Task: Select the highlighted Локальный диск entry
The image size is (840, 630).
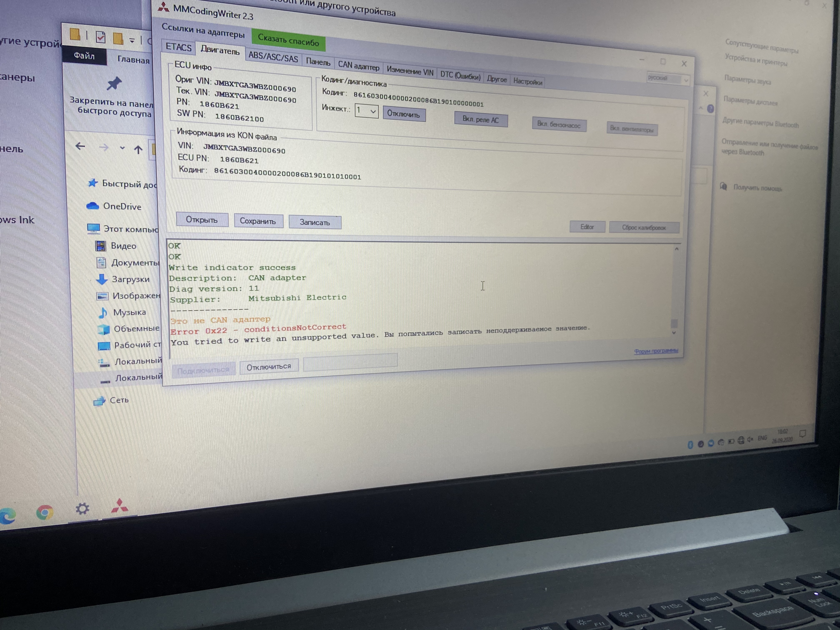Action: point(131,377)
